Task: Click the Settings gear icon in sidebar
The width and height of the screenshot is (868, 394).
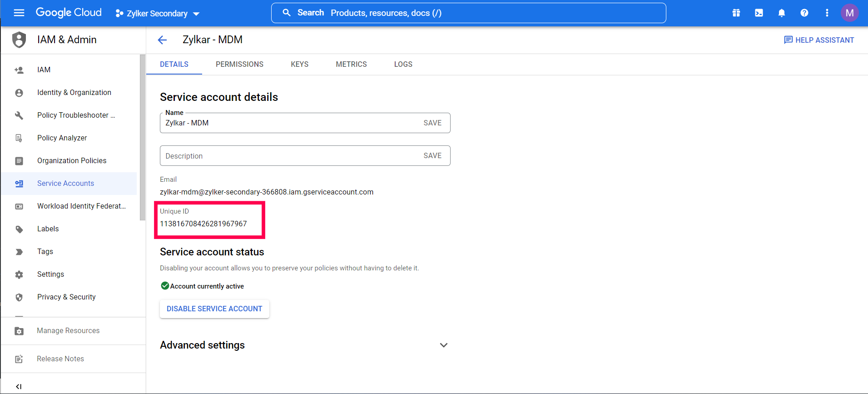Action: (x=19, y=274)
